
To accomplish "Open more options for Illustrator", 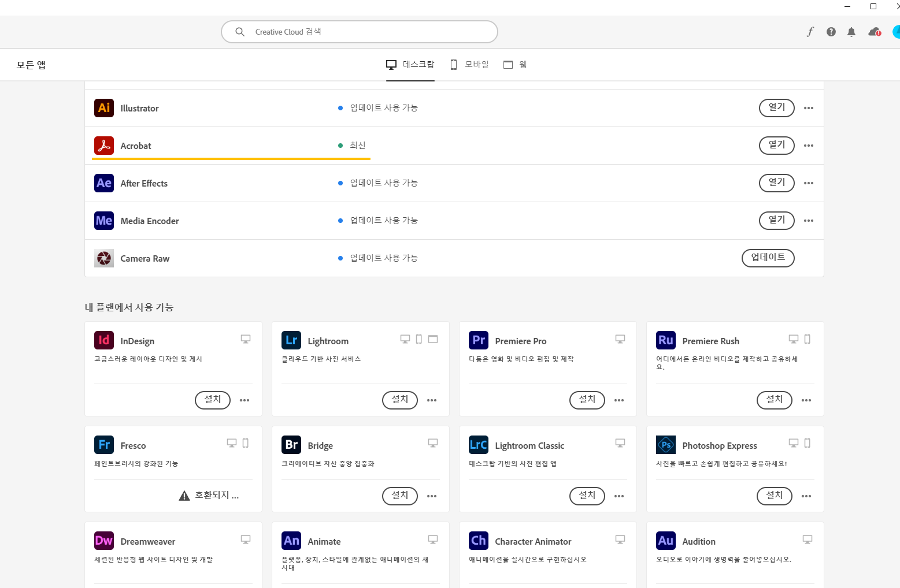I will [809, 108].
